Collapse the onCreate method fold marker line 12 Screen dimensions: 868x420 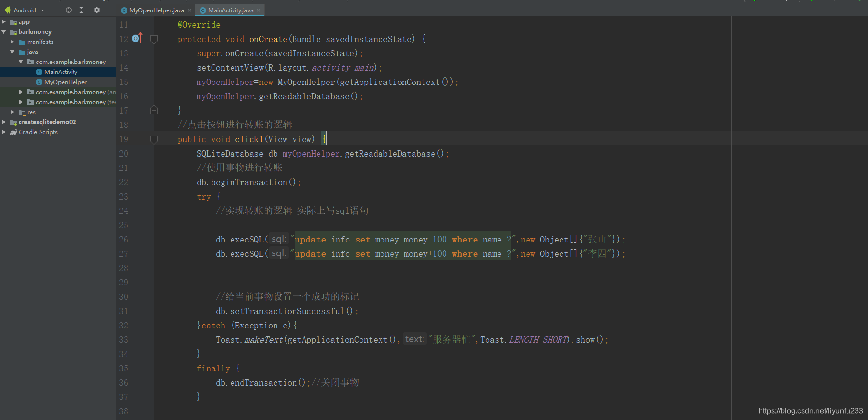[154, 39]
